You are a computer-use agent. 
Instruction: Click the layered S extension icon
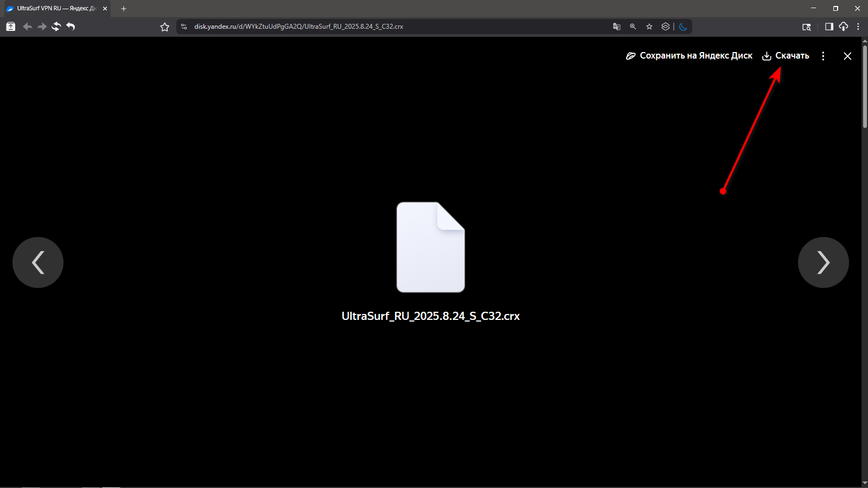[x=666, y=27]
